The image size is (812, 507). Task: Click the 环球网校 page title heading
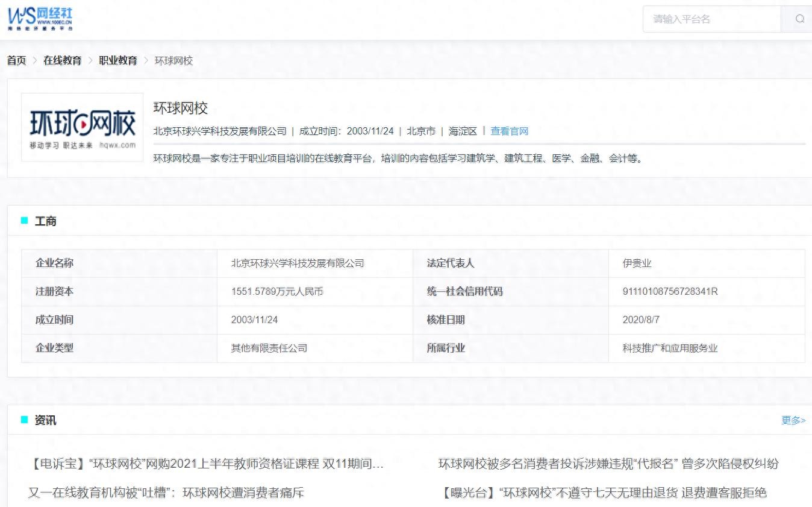pos(181,109)
